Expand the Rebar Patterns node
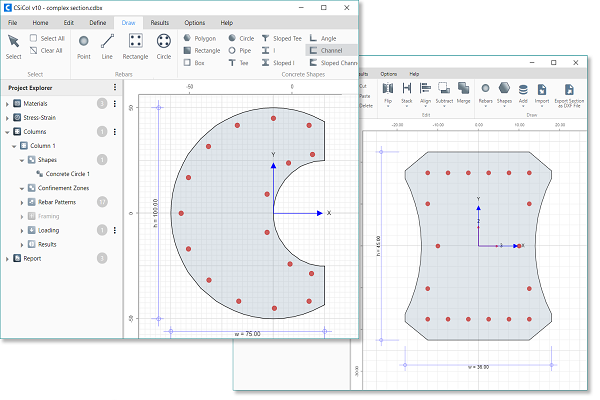Viewport: 600px width, 400px height. pyautogui.click(x=23, y=202)
